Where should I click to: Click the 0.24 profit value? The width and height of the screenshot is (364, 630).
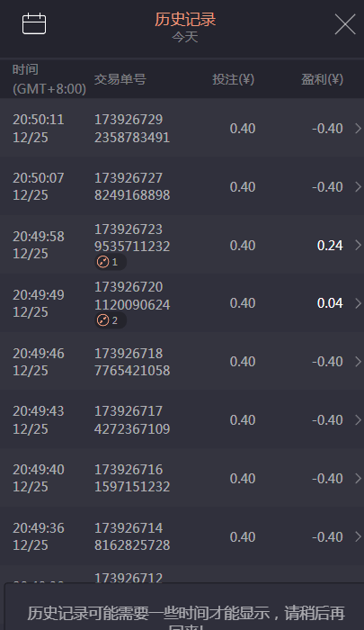click(x=330, y=246)
